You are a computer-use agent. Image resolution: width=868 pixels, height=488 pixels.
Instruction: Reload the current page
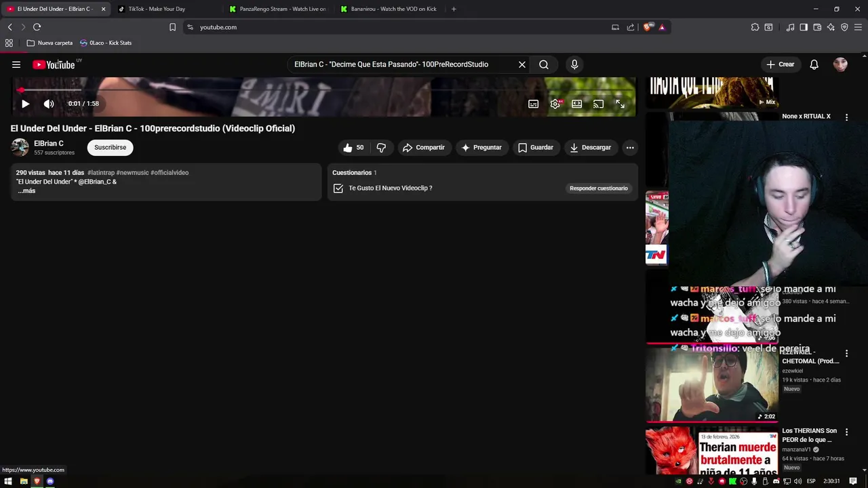coord(37,27)
